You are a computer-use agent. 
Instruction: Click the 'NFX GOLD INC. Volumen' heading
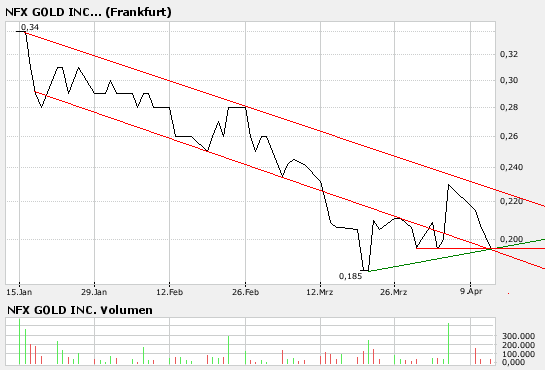click(x=80, y=310)
